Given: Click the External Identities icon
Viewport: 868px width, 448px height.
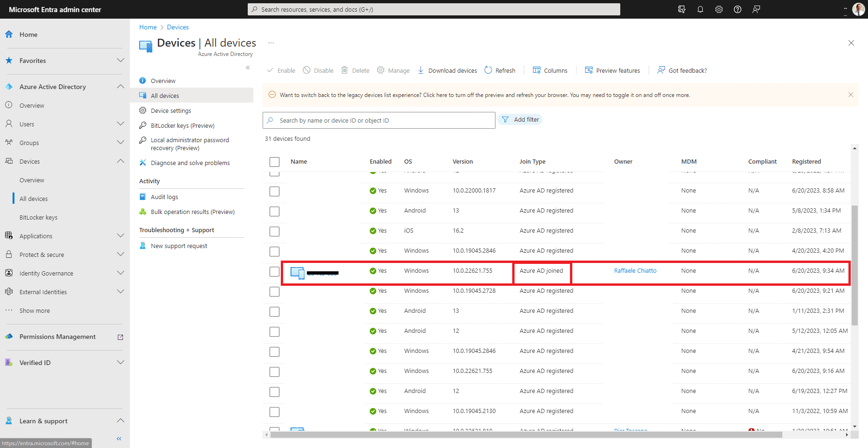Looking at the screenshot, I should (9, 291).
